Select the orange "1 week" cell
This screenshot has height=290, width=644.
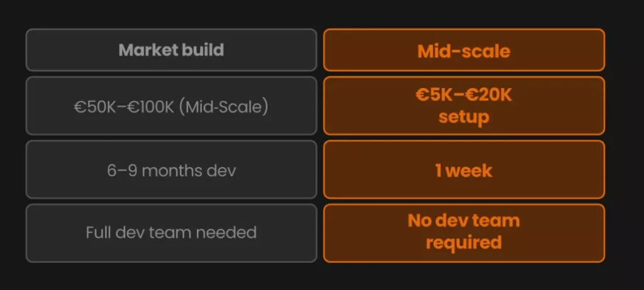(x=464, y=170)
